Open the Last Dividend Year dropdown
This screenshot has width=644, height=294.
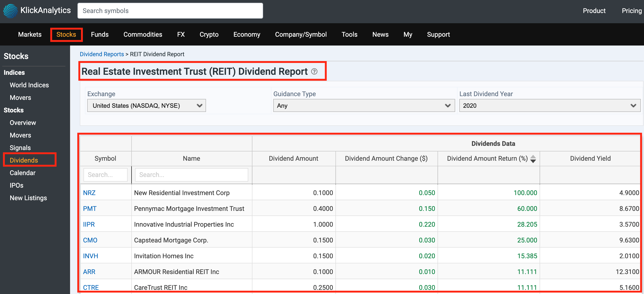point(550,106)
